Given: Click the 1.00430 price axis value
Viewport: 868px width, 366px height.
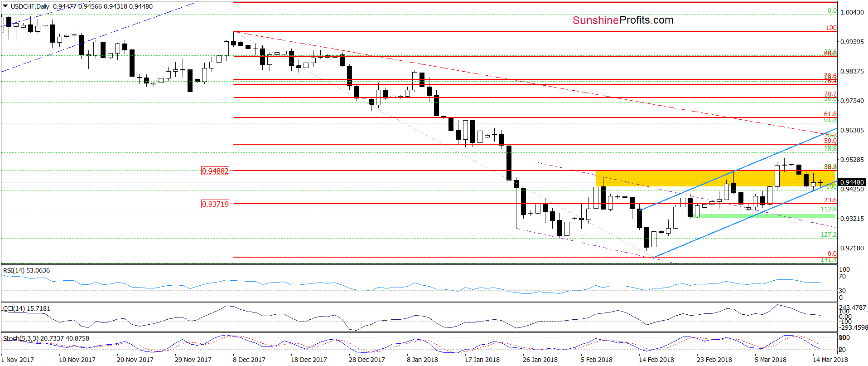Looking at the screenshot, I should coord(852,12).
